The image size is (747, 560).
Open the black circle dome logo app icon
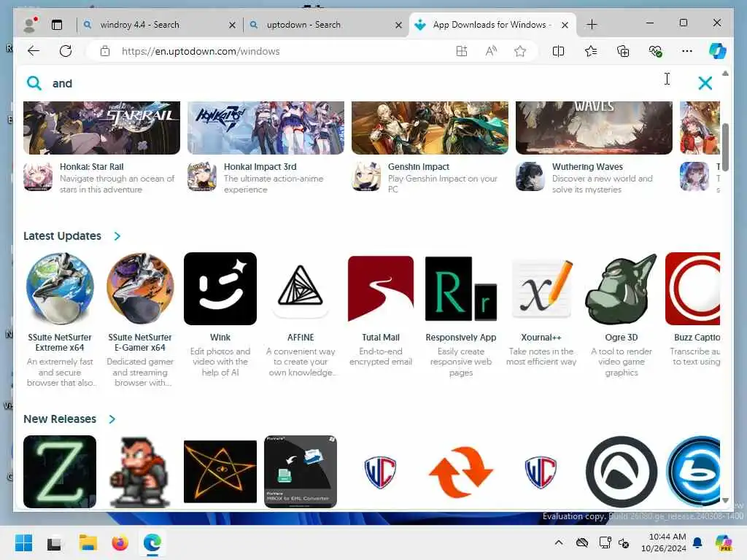point(622,472)
